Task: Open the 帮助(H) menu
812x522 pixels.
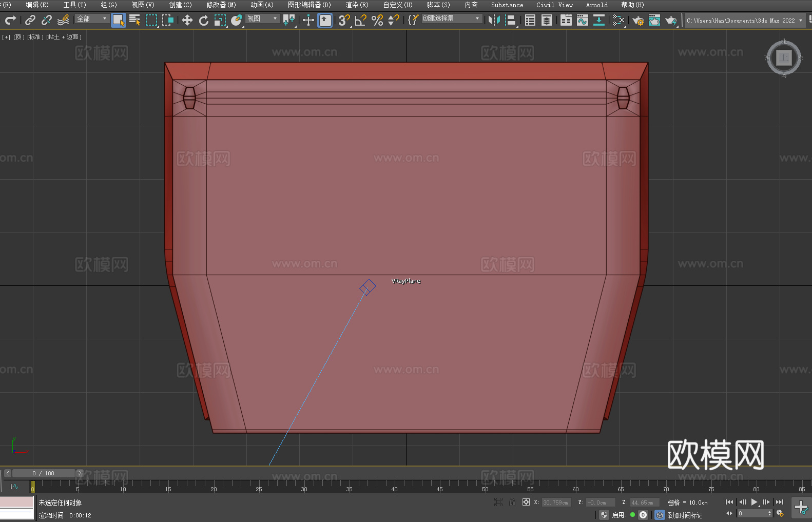Action: click(x=632, y=5)
